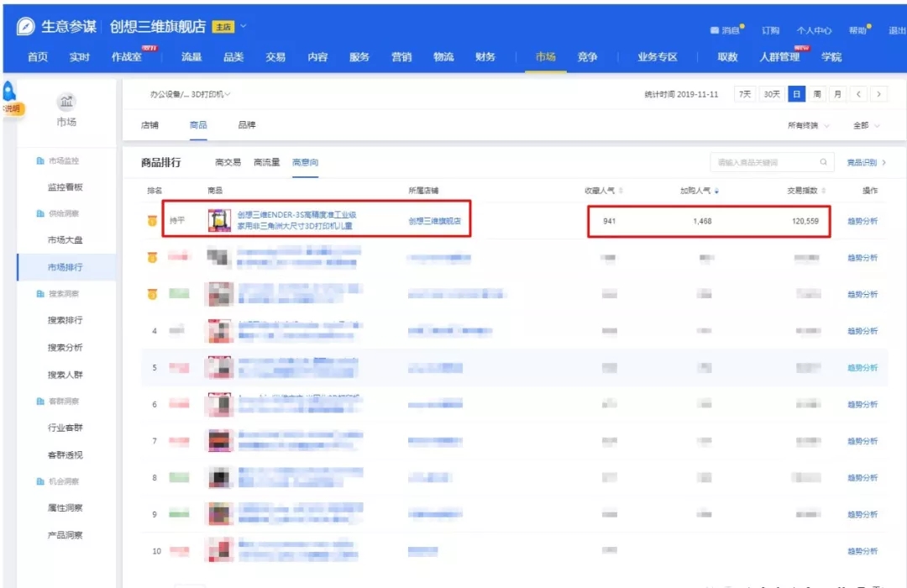
Task: Click the 搜索洞察 section icon
Action: (40, 293)
